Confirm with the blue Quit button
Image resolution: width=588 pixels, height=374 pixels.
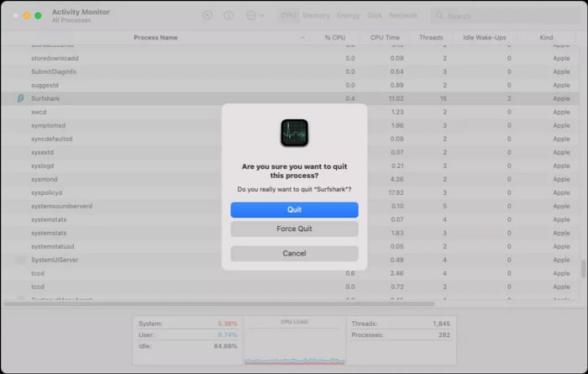[x=294, y=210]
